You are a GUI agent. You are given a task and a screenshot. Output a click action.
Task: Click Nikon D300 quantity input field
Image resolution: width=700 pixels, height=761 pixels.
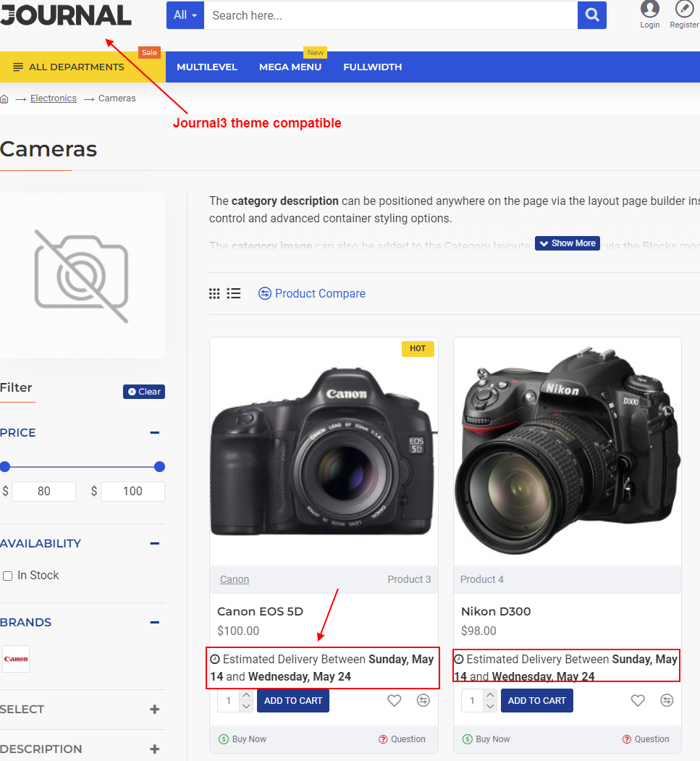(x=473, y=701)
